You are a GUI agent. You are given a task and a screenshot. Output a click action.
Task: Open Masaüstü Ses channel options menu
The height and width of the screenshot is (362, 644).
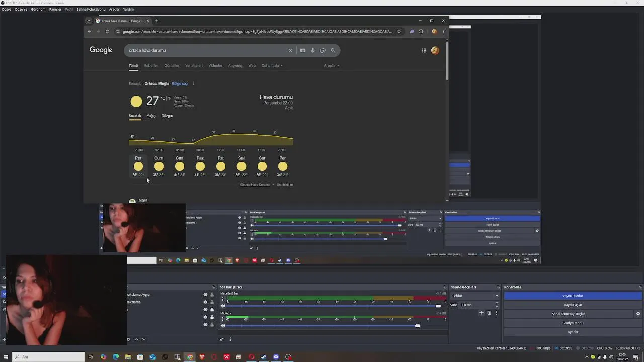(x=223, y=299)
